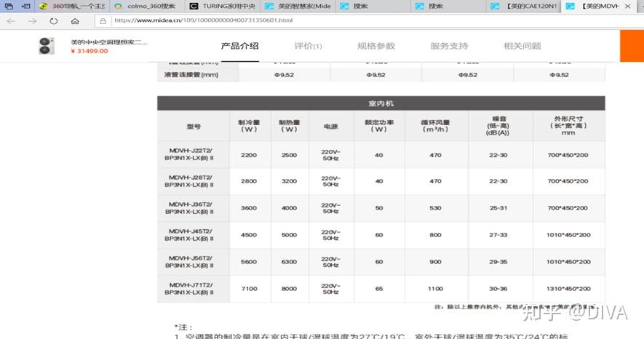Switch to the TURING家用中央 browser tab
Image resolution: width=644 pixels, height=339 pixels.
coord(223,6)
